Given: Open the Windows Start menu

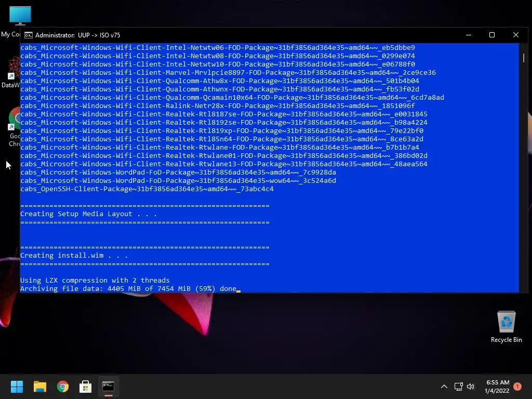Looking at the screenshot, I should pyautogui.click(x=17, y=387).
